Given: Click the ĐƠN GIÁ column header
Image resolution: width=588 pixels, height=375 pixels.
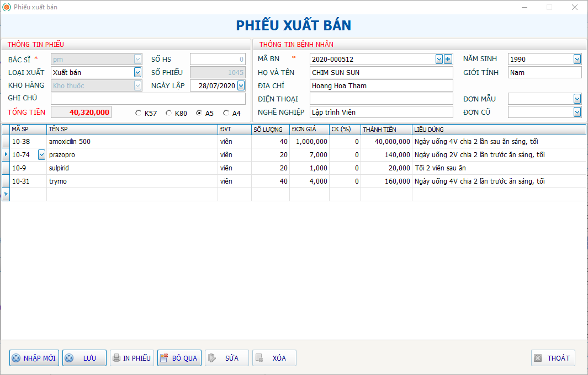Looking at the screenshot, I should (x=309, y=129).
